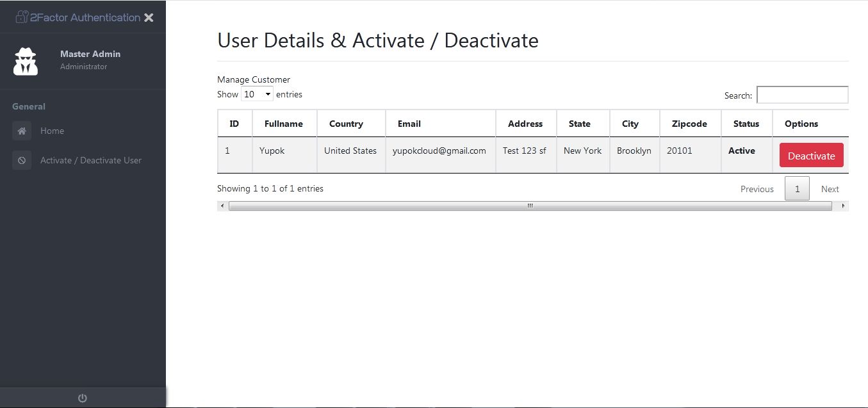
Task: Click the dropdown arrow on the Show entries selector
Action: [267, 94]
